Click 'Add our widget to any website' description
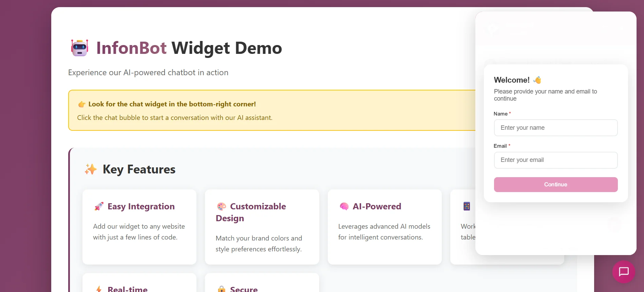 tap(139, 232)
